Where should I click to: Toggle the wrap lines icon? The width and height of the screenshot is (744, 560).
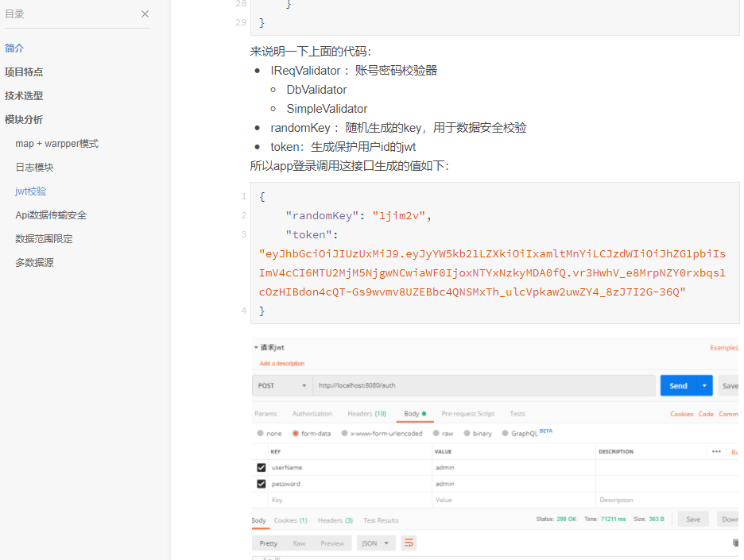pos(409,543)
